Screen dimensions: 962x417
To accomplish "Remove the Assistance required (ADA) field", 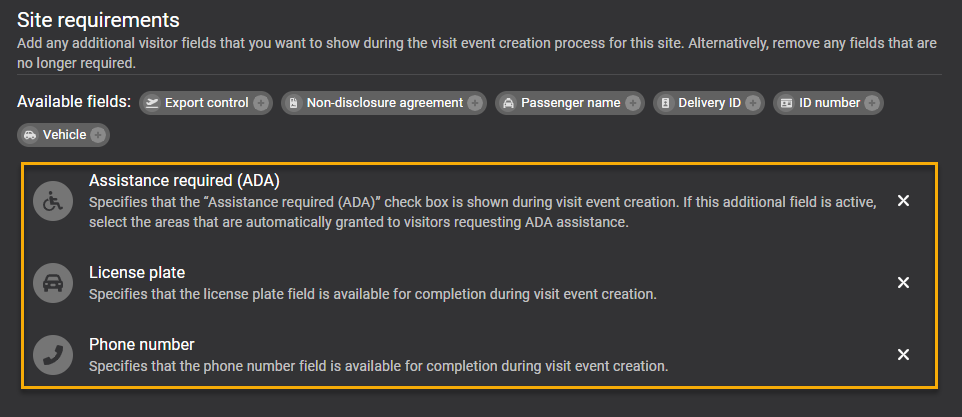I will (x=903, y=201).
